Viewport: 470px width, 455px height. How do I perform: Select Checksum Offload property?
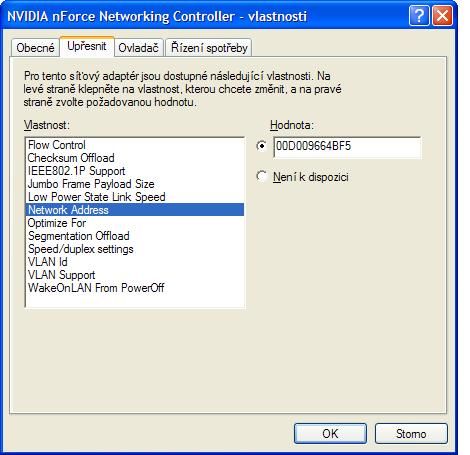tap(135, 158)
